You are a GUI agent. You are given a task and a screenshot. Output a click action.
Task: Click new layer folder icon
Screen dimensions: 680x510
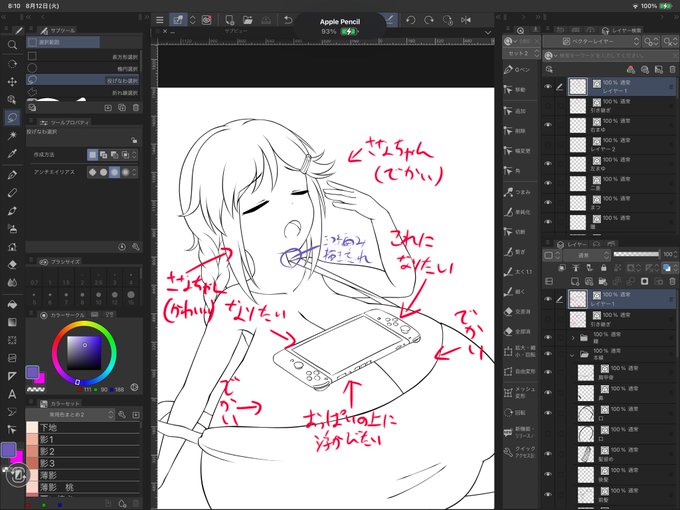(603, 282)
